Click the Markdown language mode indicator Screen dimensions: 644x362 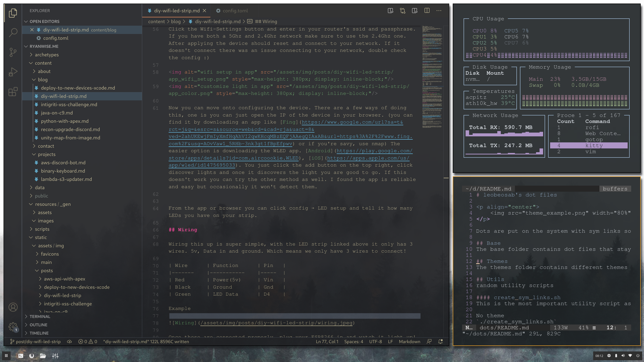click(x=409, y=341)
